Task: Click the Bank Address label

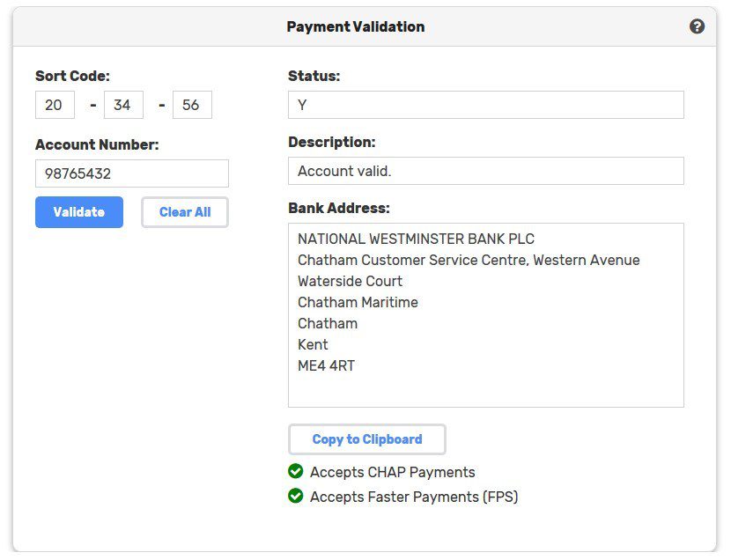Action: coord(338,208)
